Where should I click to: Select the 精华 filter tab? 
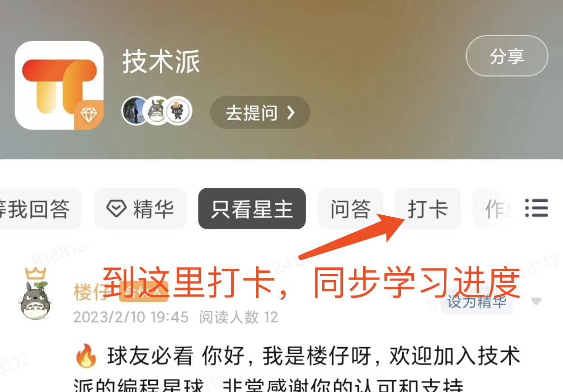click(x=141, y=209)
